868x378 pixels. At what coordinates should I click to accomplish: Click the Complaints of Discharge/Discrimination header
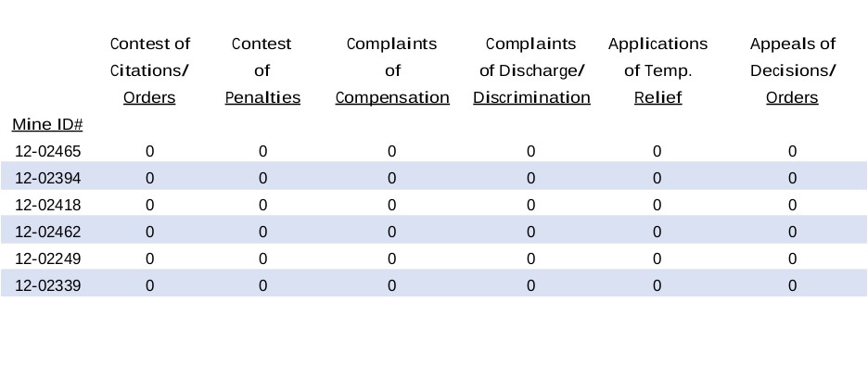(x=531, y=70)
